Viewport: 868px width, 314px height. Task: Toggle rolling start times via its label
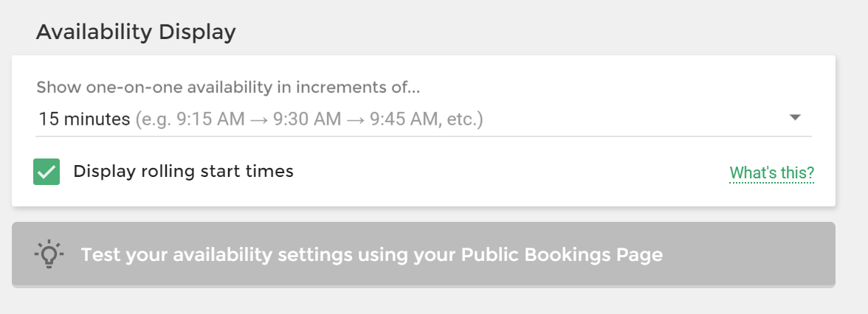183,171
